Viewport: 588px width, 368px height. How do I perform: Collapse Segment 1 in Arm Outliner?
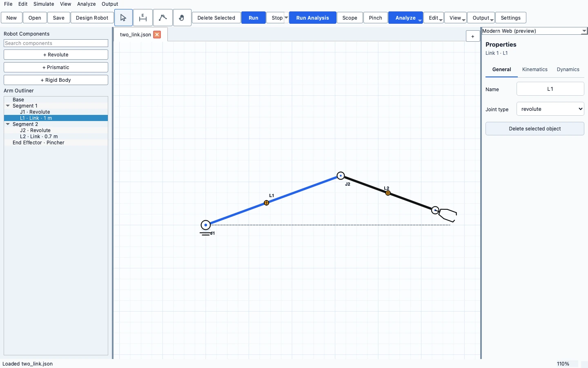pyautogui.click(x=8, y=106)
